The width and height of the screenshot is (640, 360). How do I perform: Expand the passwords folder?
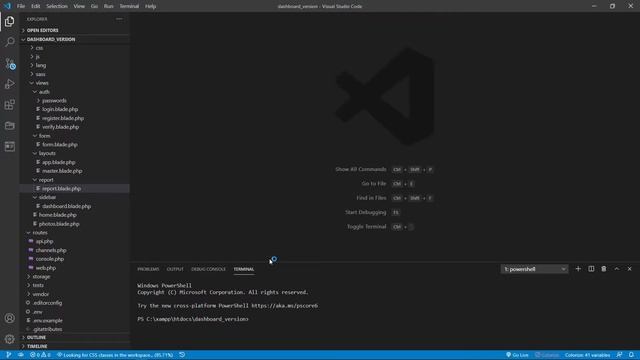[x=54, y=100]
